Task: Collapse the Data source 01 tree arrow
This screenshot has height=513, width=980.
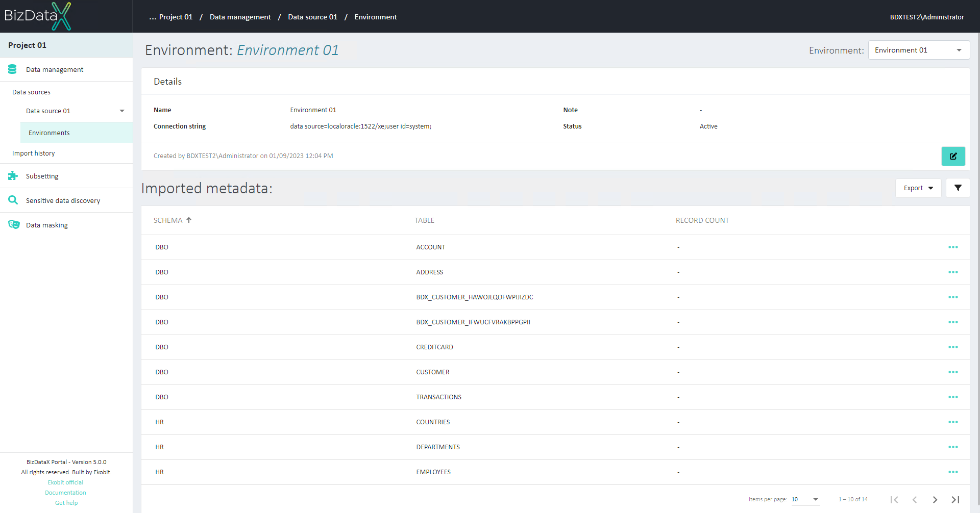Action: pos(122,111)
